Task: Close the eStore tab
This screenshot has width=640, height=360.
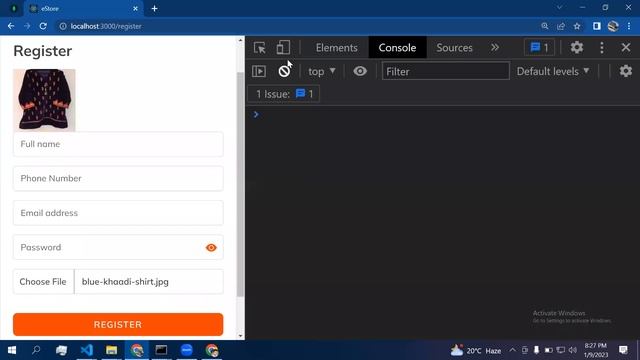Action: pos(136,9)
